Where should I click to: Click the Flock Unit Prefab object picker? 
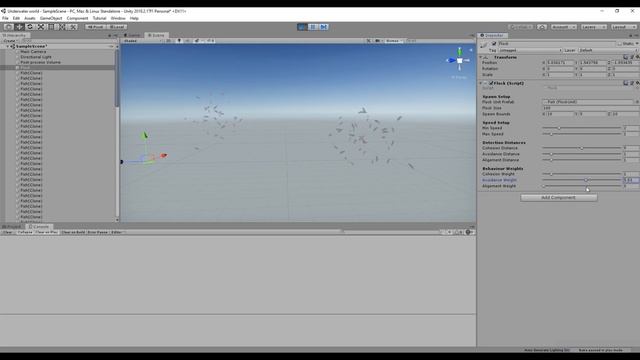point(637,102)
